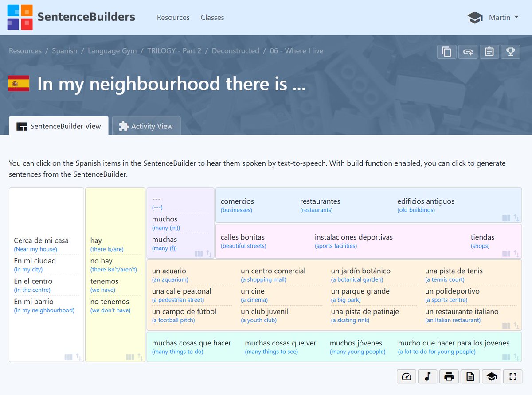Click the phrase 'una pista de tenis'
The width and height of the screenshot is (532, 395).
(454, 271)
